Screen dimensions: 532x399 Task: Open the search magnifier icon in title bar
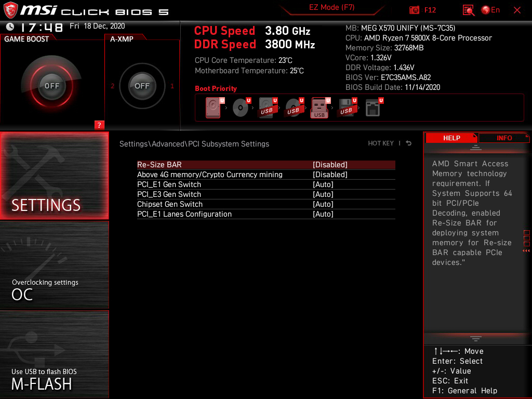point(468,10)
